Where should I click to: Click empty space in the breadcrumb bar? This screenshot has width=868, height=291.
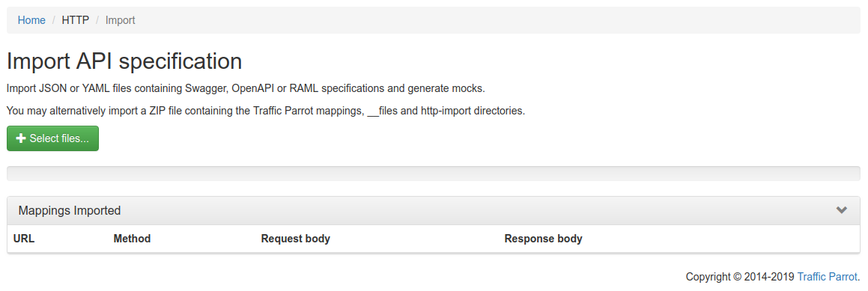pyautogui.click(x=498, y=20)
